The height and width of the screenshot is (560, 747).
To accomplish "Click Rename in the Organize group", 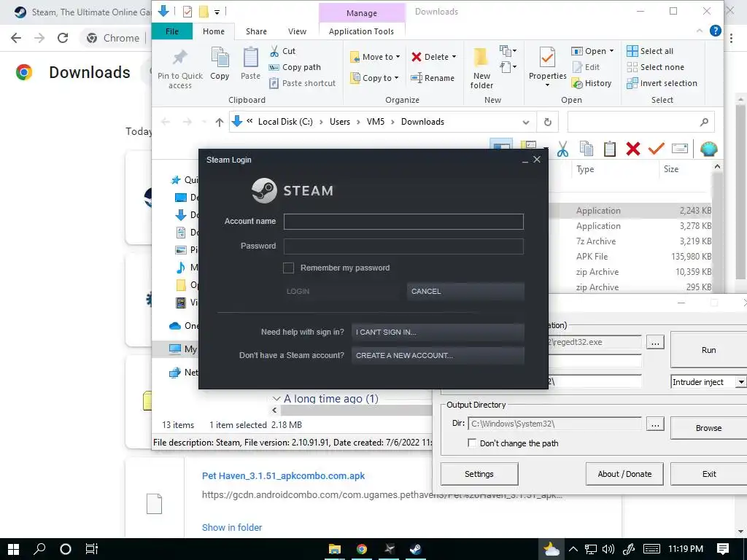I will 433,77.
